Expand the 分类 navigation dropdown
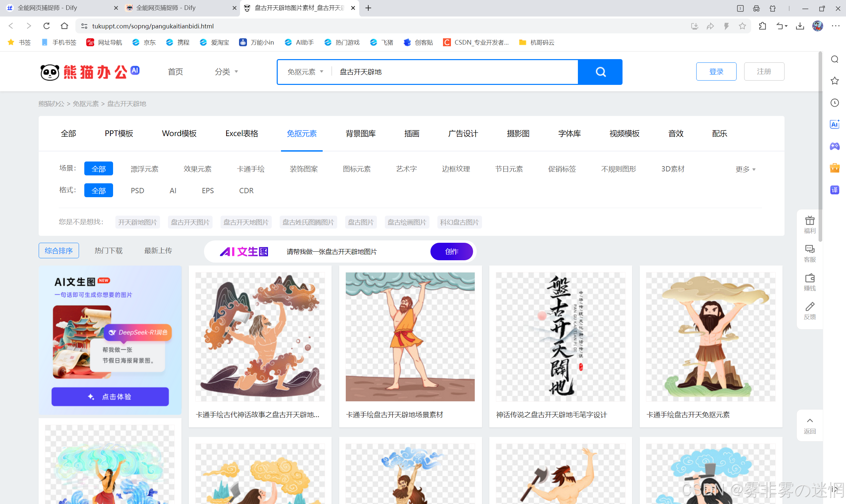Screen dimensions: 846x504 click(x=226, y=72)
